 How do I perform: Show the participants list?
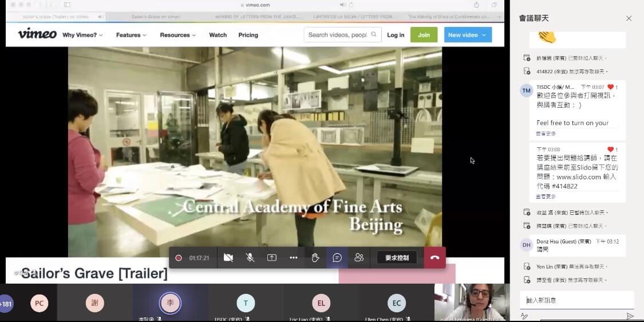pos(359,258)
